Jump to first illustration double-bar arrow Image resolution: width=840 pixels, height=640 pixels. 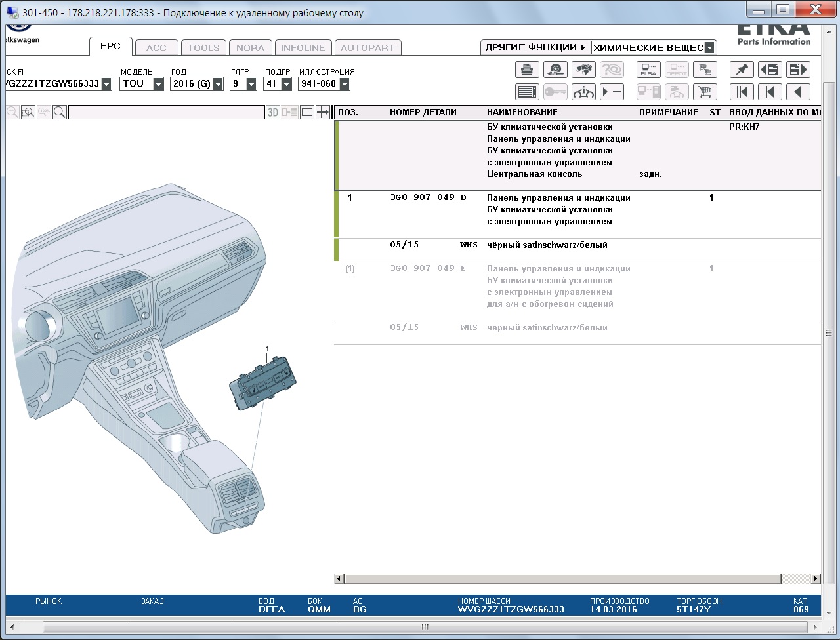[742, 92]
